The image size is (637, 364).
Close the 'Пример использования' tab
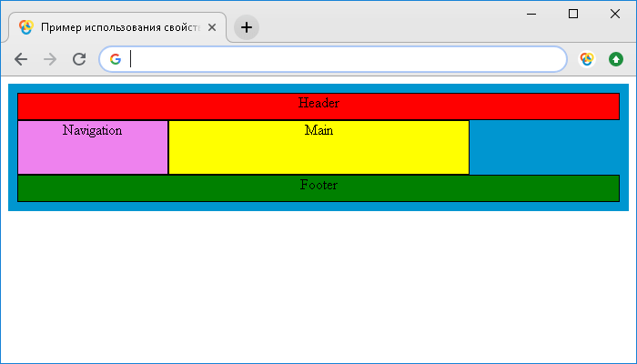tap(212, 27)
